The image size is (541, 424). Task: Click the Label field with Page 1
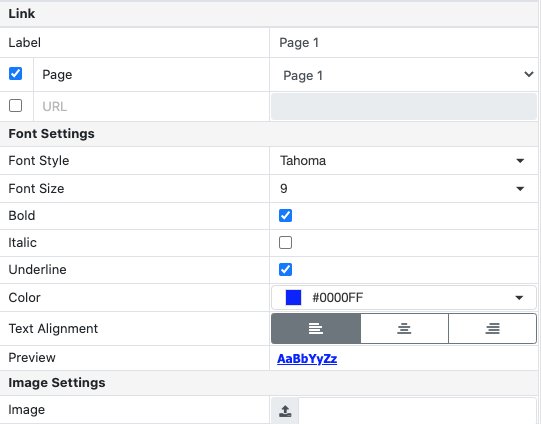coord(404,43)
